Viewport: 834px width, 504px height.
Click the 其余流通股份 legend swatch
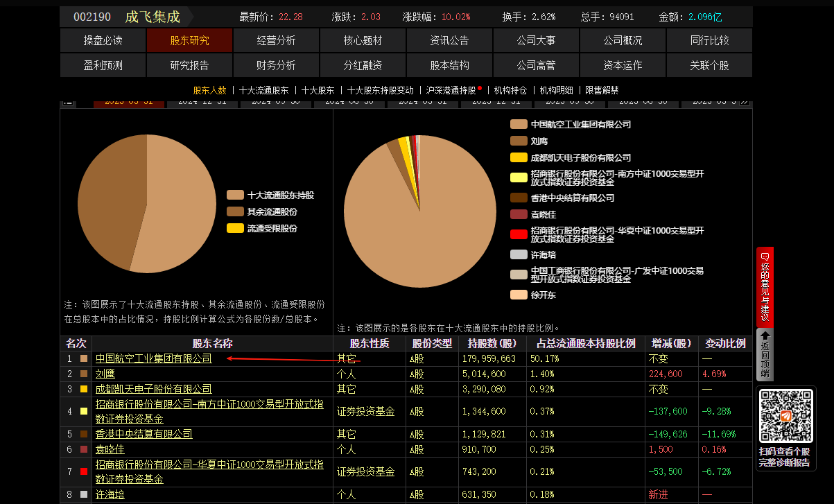(235, 211)
